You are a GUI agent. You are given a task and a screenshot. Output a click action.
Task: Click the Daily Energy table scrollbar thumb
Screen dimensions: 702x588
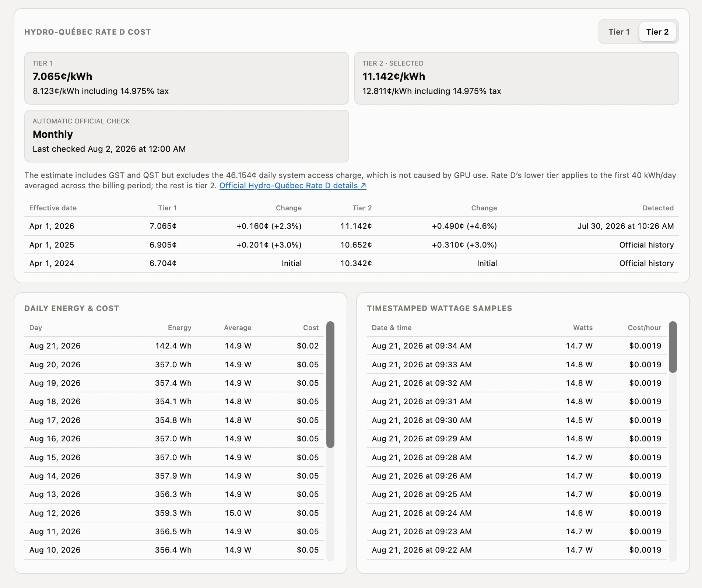pos(330,385)
